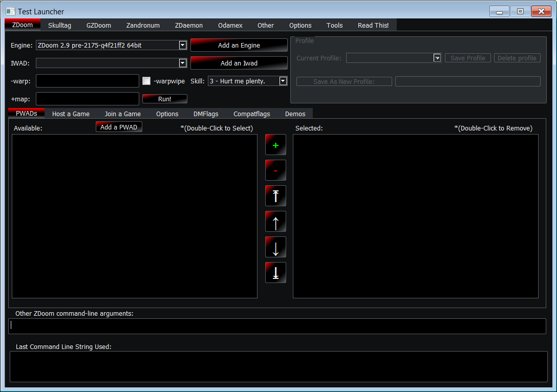Click the Test Launcher window icon
The width and height of the screenshot is (557, 392).
point(10,11)
